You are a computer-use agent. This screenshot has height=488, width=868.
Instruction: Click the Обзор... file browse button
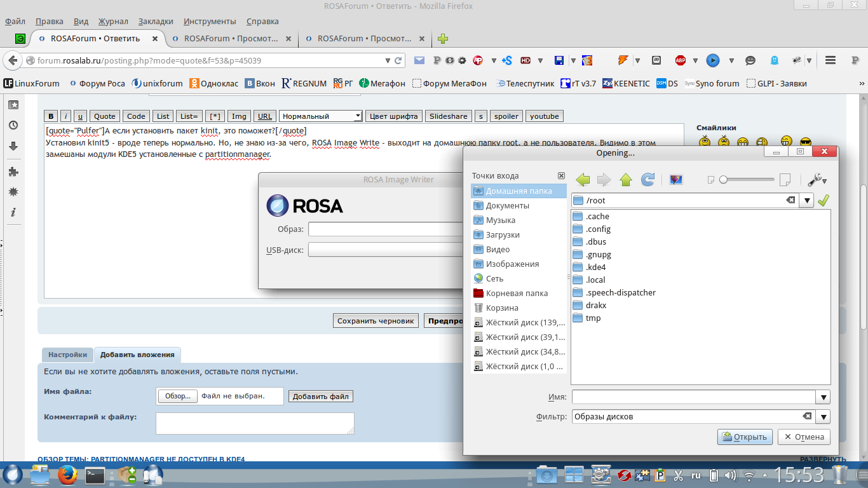[178, 396]
